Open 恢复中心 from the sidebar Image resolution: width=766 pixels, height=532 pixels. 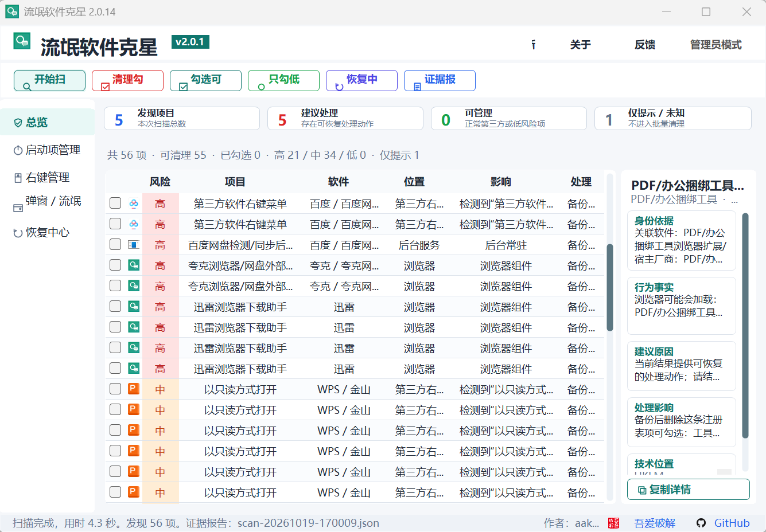pyautogui.click(x=48, y=232)
